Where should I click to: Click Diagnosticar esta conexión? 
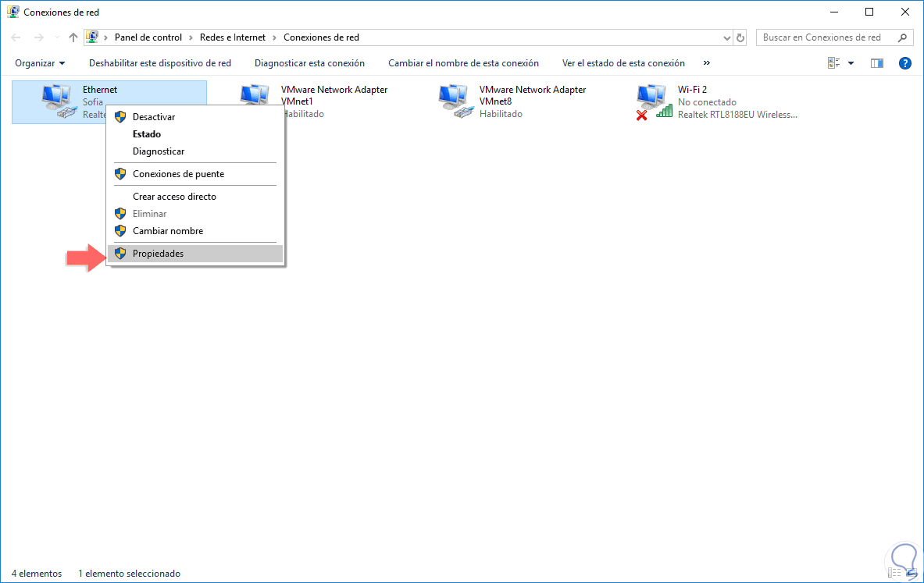309,63
